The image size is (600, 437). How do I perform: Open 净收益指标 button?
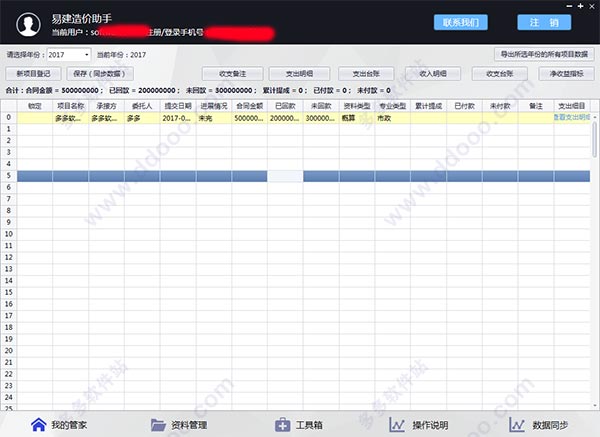tap(567, 73)
